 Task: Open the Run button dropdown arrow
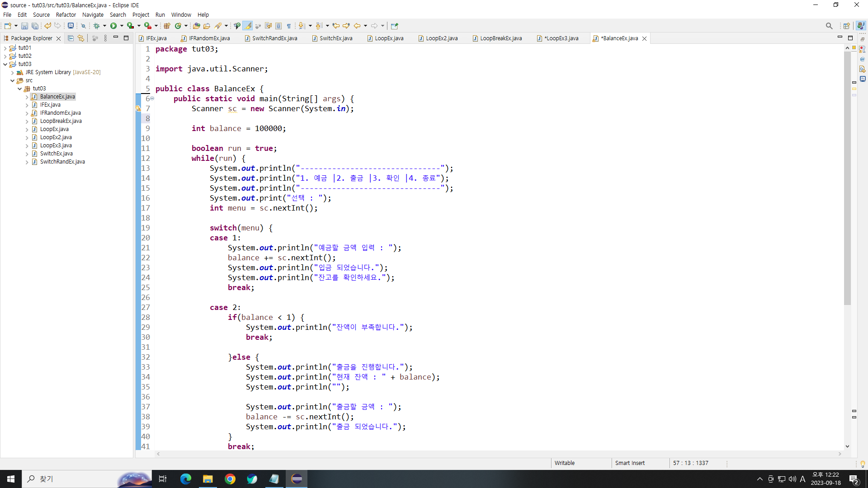pyautogui.click(x=122, y=26)
